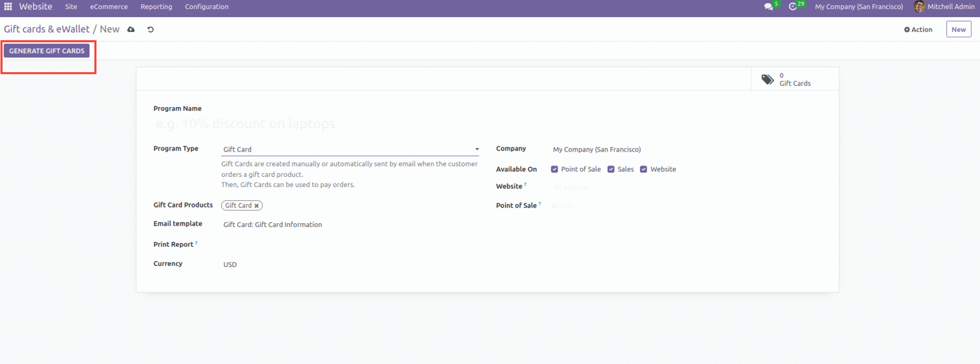Open the company switcher My Company (San Francisco)
Image resolution: width=980 pixels, height=364 pixels.
[858, 7]
